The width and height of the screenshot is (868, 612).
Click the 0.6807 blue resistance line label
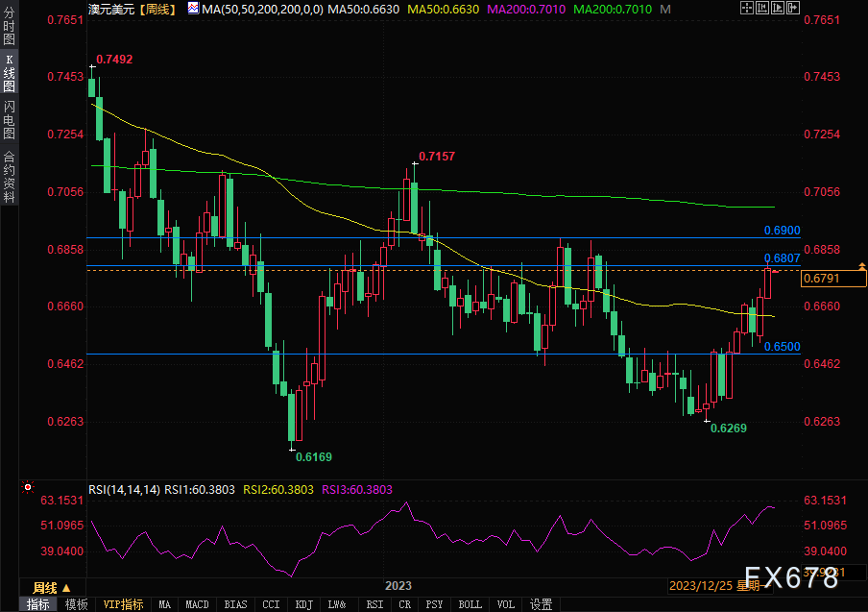pyautogui.click(x=782, y=257)
